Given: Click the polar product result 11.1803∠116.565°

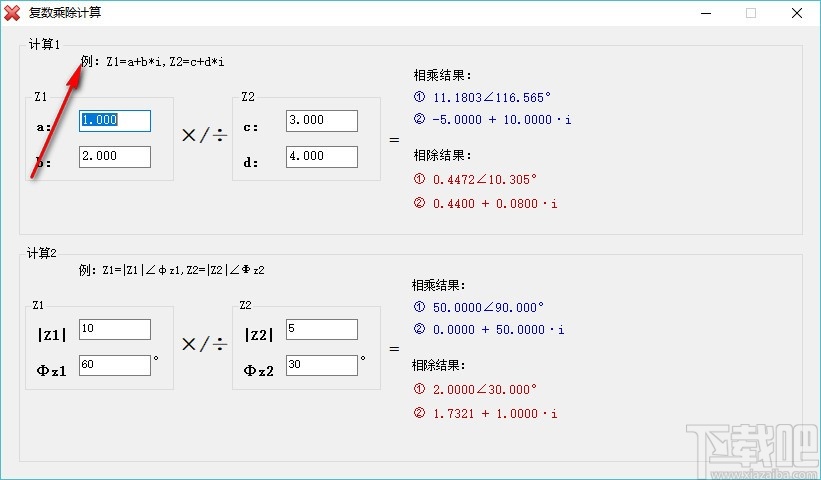Looking at the screenshot, I should tap(492, 98).
